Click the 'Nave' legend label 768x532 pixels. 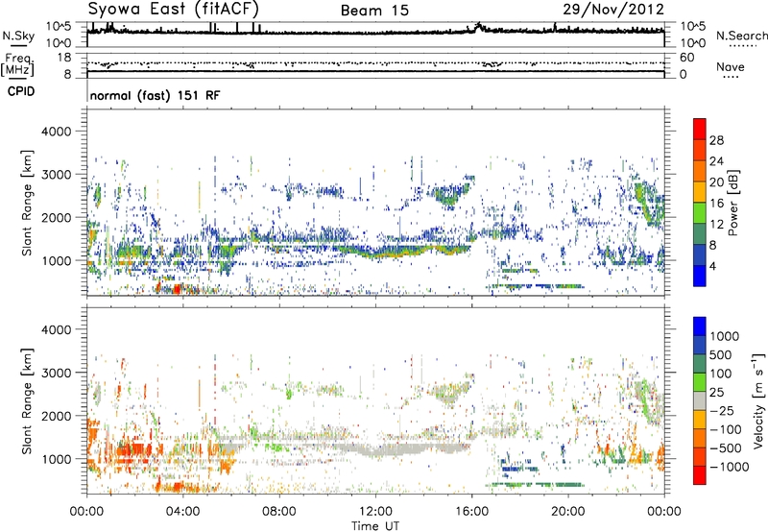tap(731, 66)
